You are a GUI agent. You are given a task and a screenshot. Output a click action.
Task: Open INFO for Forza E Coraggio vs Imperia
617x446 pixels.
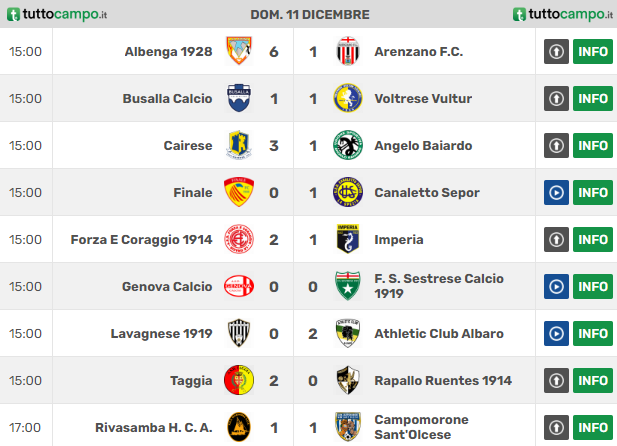pos(593,240)
